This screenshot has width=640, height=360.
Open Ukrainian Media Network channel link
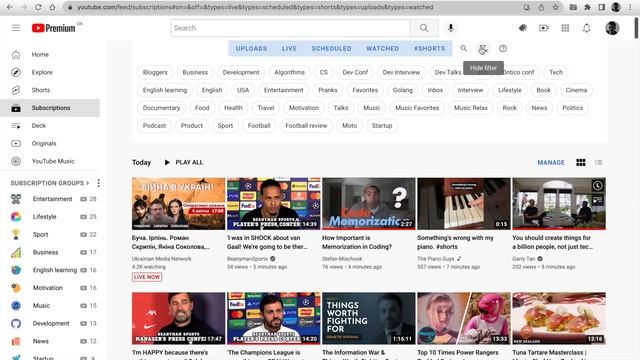pyautogui.click(x=161, y=259)
